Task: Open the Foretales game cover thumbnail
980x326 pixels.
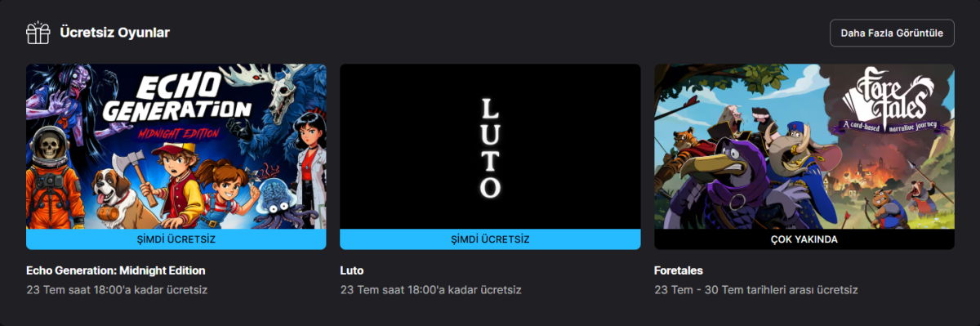Action: pyautogui.click(x=804, y=147)
